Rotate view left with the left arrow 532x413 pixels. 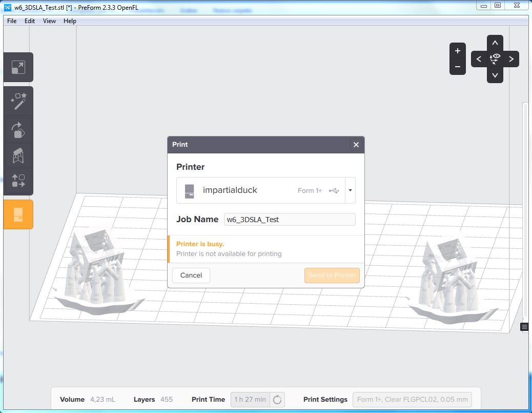[479, 59]
